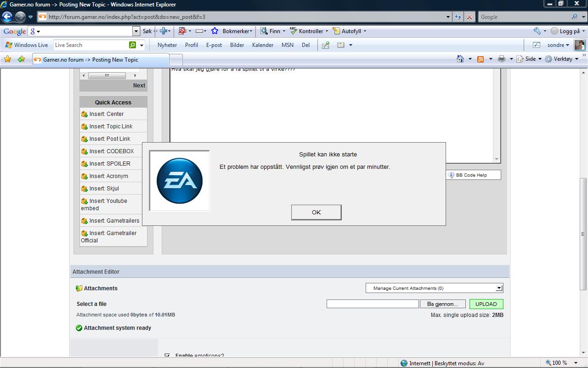588x368 pixels.
Task: Click the Autofyll toolbar item
Action: click(349, 31)
